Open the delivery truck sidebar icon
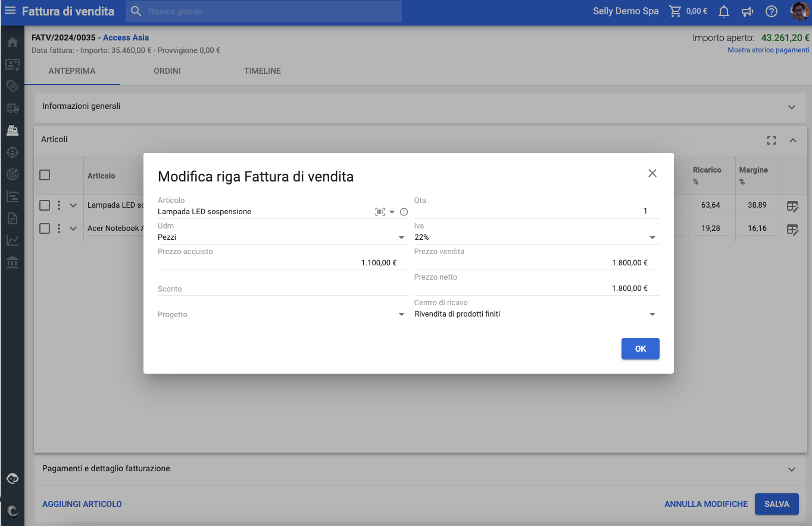The width and height of the screenshot is (812, 526). pos(12,108)
